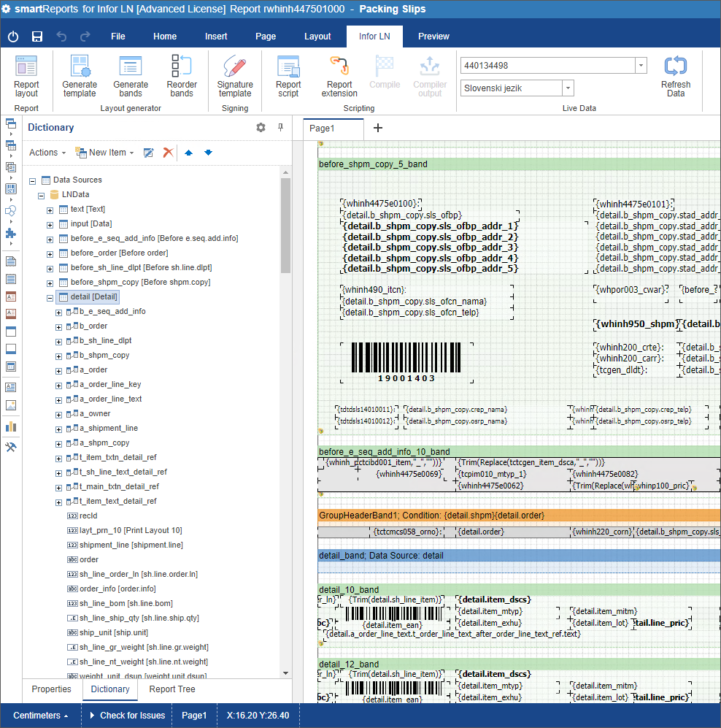Open the Report layout tool
The width and height of the screenshot is (721, 728).
(26, 76)
